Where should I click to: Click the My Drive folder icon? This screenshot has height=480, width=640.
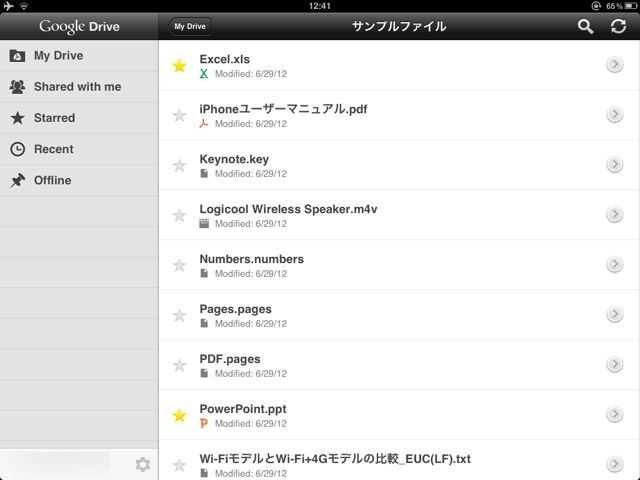(17, 56)
